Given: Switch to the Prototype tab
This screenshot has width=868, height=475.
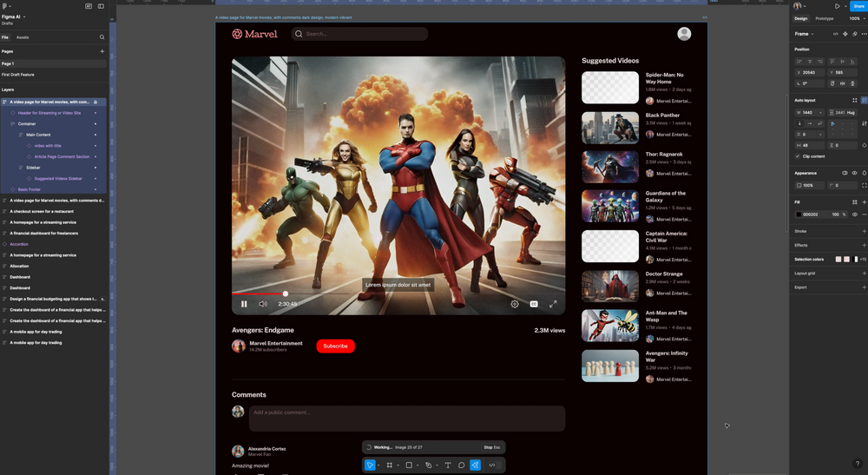Looking at the screenshot, I should pyautogui.click(x=824, y=18).
